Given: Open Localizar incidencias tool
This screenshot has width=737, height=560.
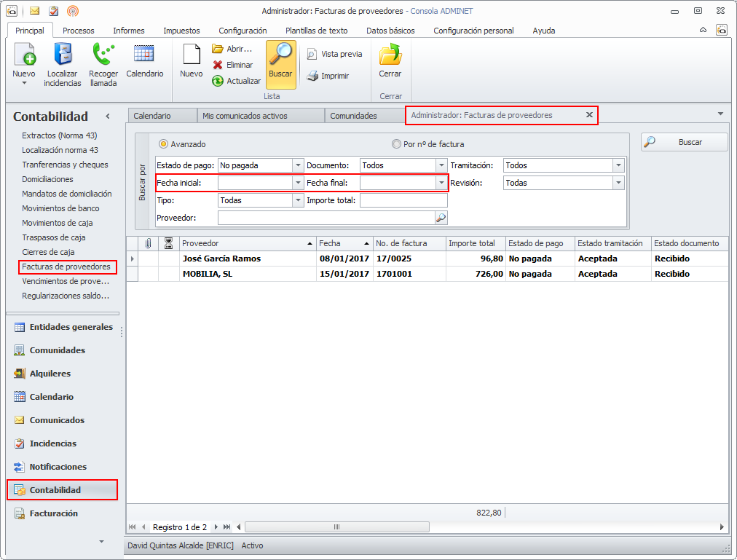Looking at the screenshot, I should coord(63,64).
